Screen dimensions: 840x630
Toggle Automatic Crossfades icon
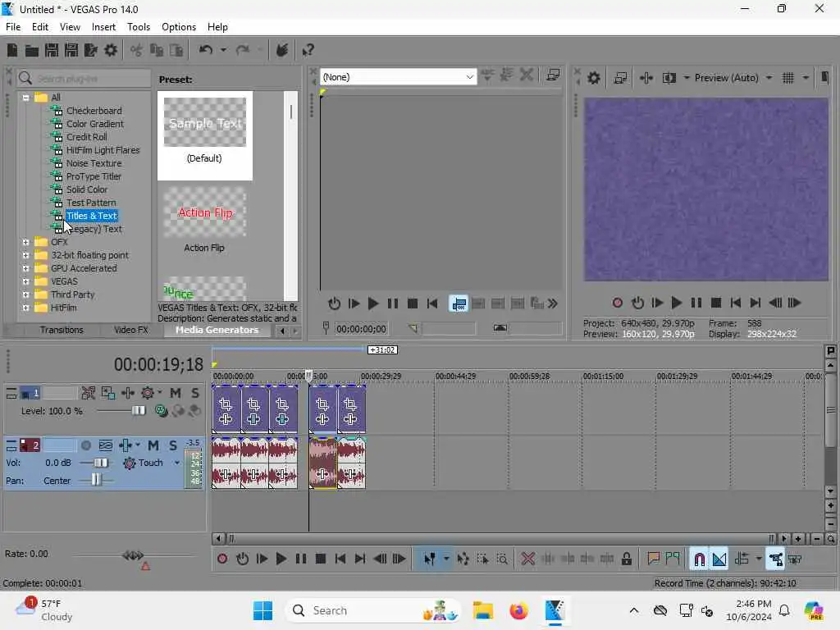719,559
